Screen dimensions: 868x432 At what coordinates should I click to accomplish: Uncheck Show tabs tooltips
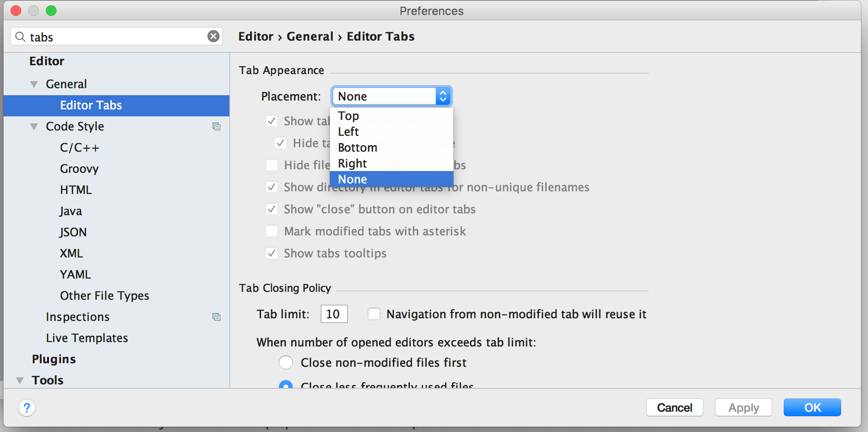click(272, 253)
